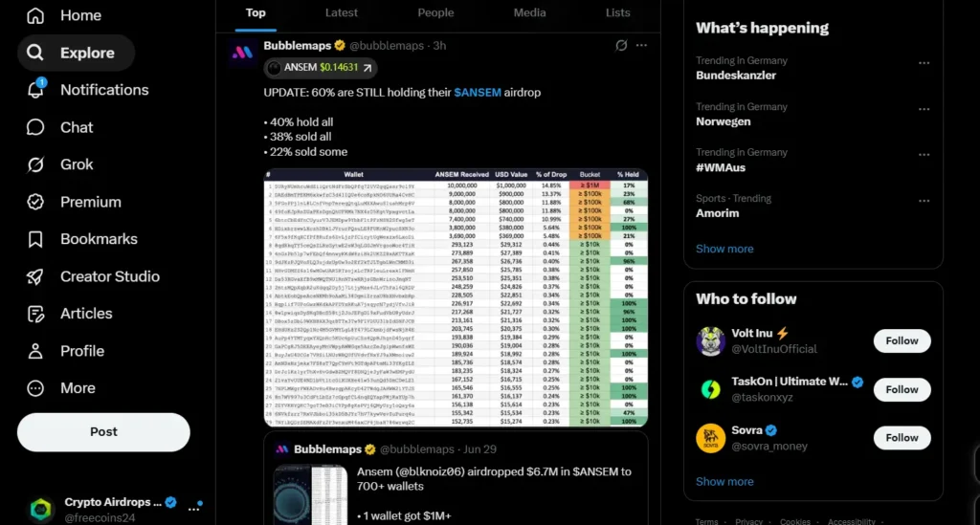The height and width of the screenshot is (525, 980).
Task: Open the Bookmarks icon
Action: [x=35, y=239]
